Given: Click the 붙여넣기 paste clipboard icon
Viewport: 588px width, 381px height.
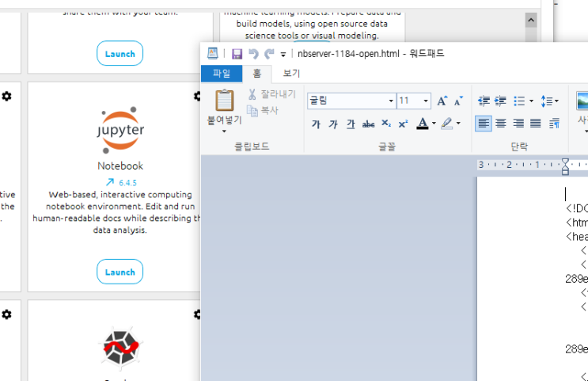Looking at the screenshot, I should (x=225, y=101).
